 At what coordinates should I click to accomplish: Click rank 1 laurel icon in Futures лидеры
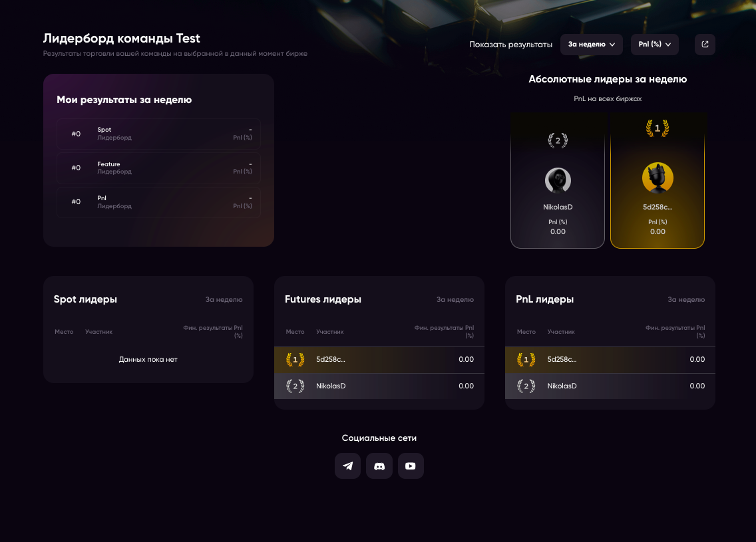(x=295, y=360)
